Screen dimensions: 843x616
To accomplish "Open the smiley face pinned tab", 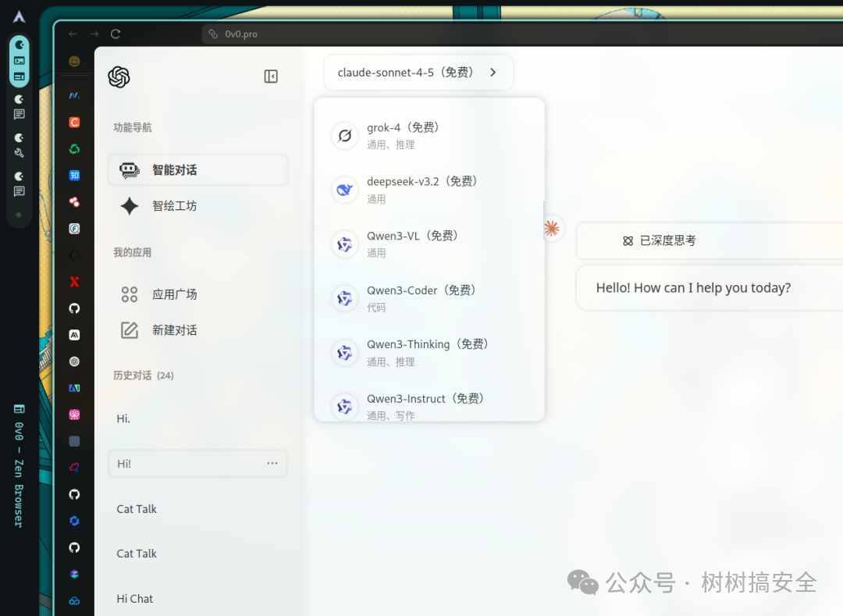I will pos(74,61).
